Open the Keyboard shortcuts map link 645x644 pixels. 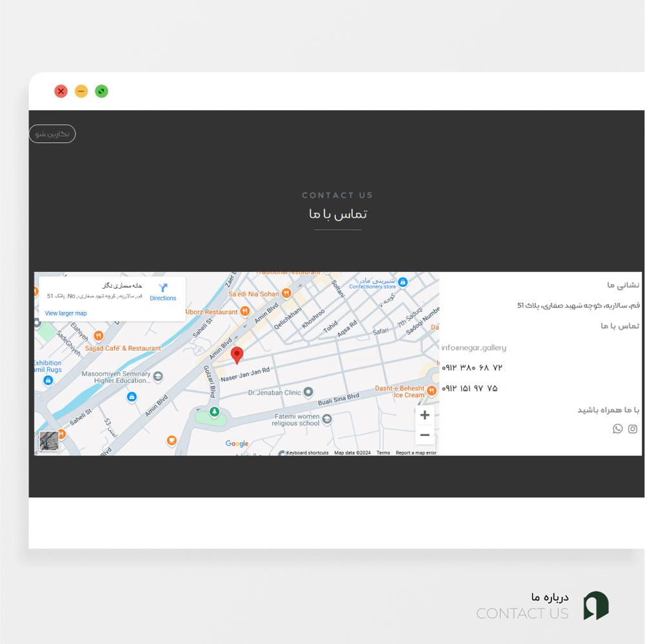click(x=307, y=453)
